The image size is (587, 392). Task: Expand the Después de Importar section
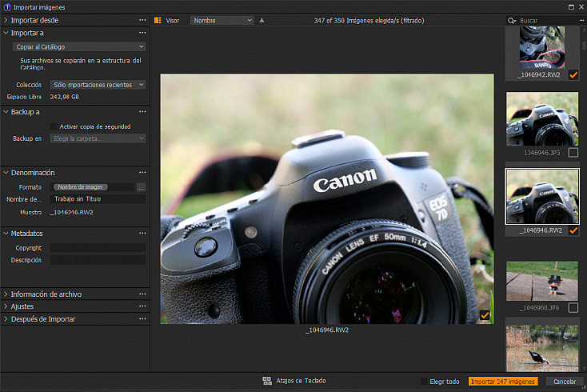click(6, 319)
